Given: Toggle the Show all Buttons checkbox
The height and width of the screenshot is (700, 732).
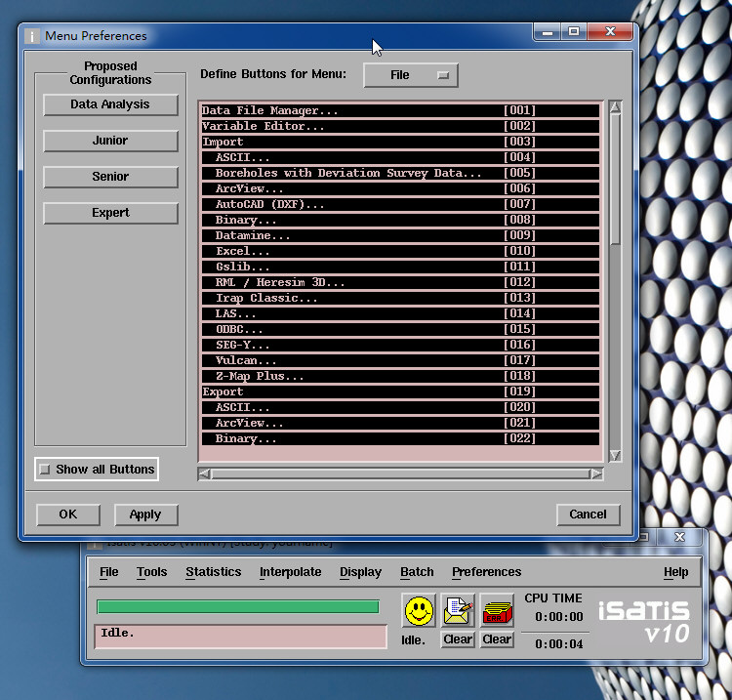Looking at the screenshot, I should click(x=45, y=469).
